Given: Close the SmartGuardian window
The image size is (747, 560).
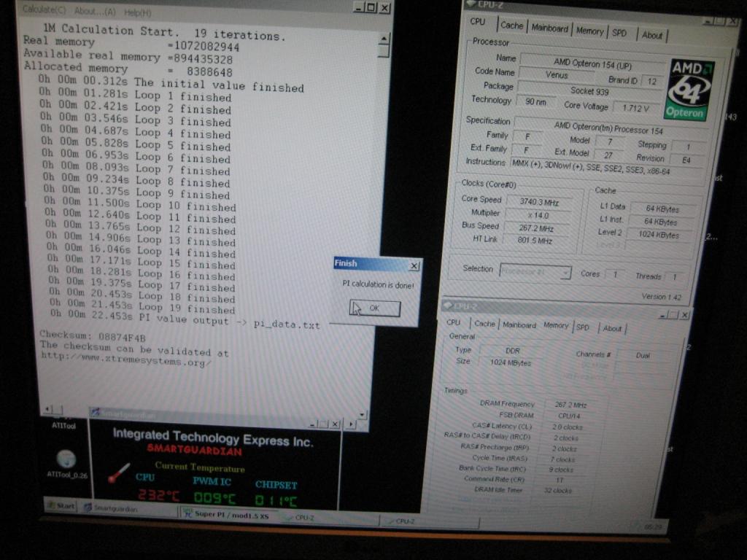Looking at the screenshot, I should point(335,424).
